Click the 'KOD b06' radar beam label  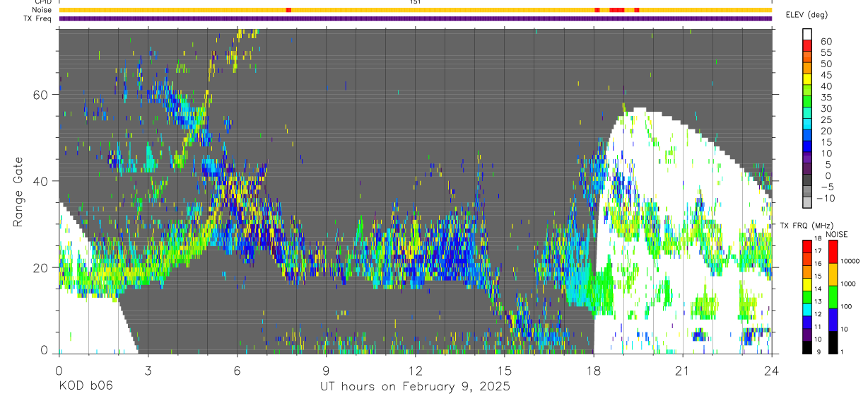[86, 387]
